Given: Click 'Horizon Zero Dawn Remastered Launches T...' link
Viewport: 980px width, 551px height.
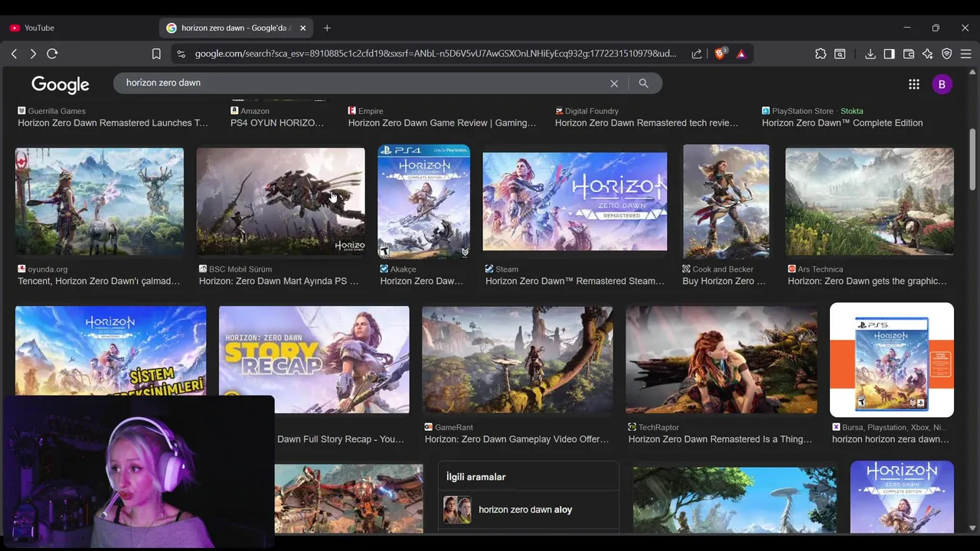Looking at the screenshot, I should pos(113,122).
